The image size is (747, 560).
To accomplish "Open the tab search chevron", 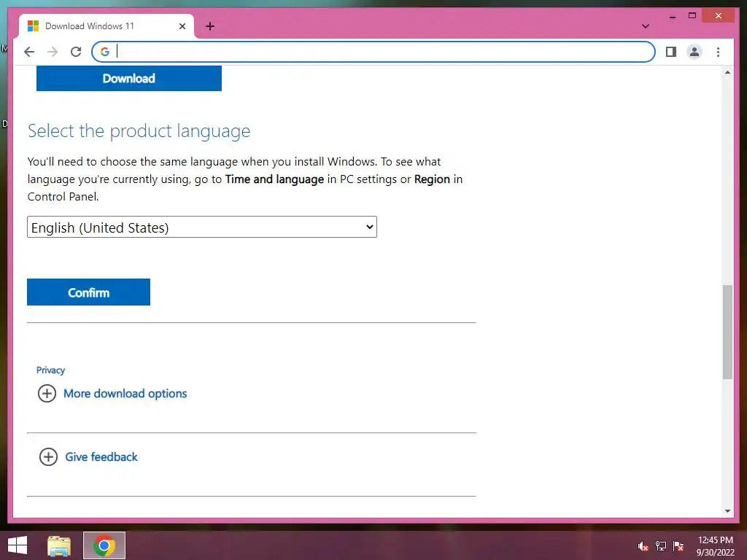I will [645, 26].
